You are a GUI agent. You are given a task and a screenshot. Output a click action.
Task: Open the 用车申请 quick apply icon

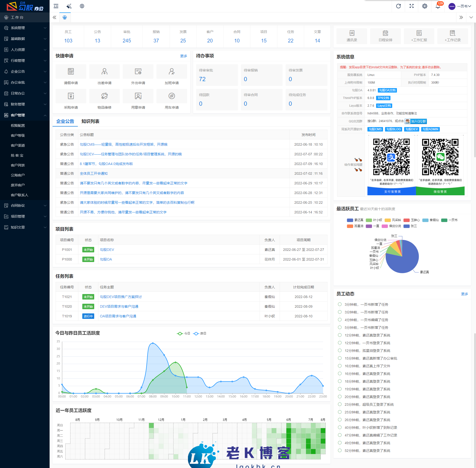coord(172,96)
